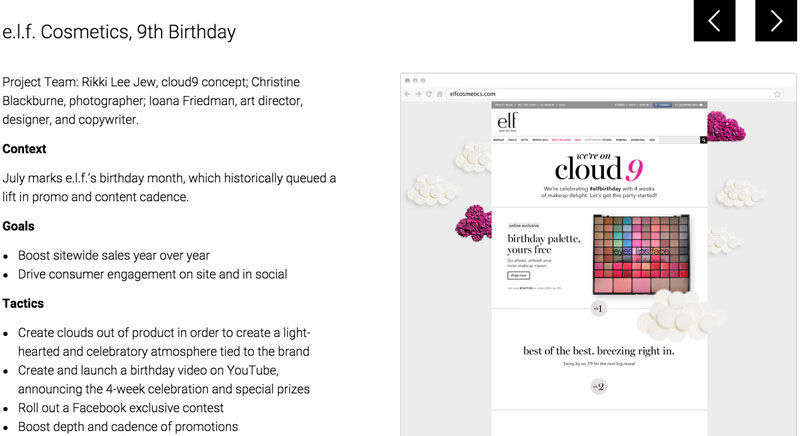Click 'best of the best' headline
The height and width of the screenshot is (436, 800).
coord(598,351)
